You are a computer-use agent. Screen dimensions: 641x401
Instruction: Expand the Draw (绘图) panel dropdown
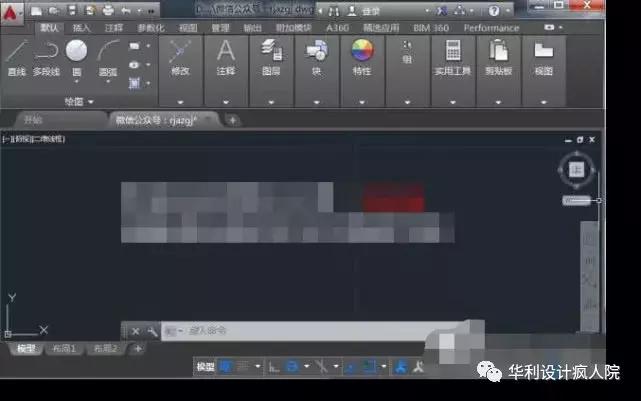79,101
